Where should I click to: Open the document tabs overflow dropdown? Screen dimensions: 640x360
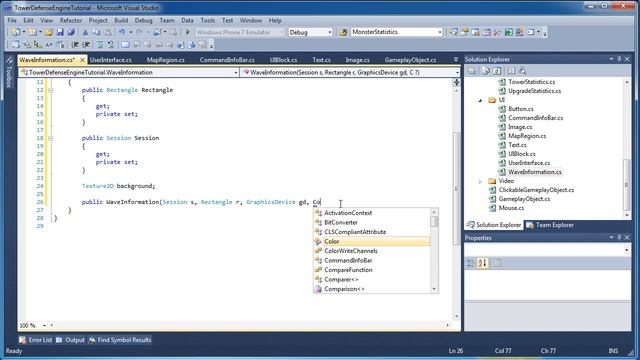pyautogui.click(x=456, y=60)
